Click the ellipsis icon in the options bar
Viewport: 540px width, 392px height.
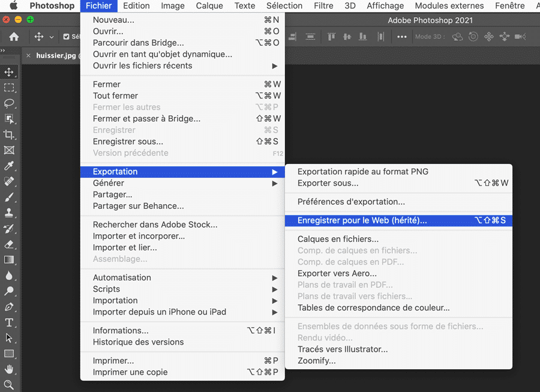click(x=402, y=36)
